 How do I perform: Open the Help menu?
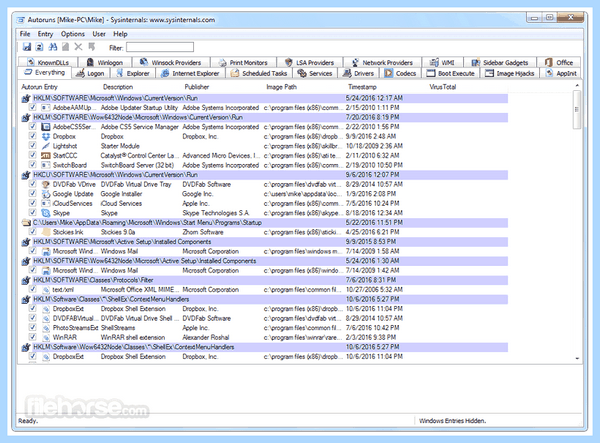pos(120,34)
